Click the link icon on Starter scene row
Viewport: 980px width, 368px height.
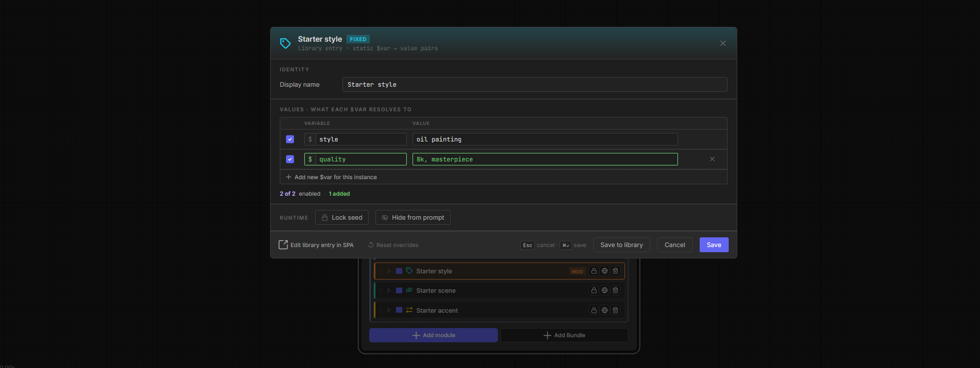(409, 290)
